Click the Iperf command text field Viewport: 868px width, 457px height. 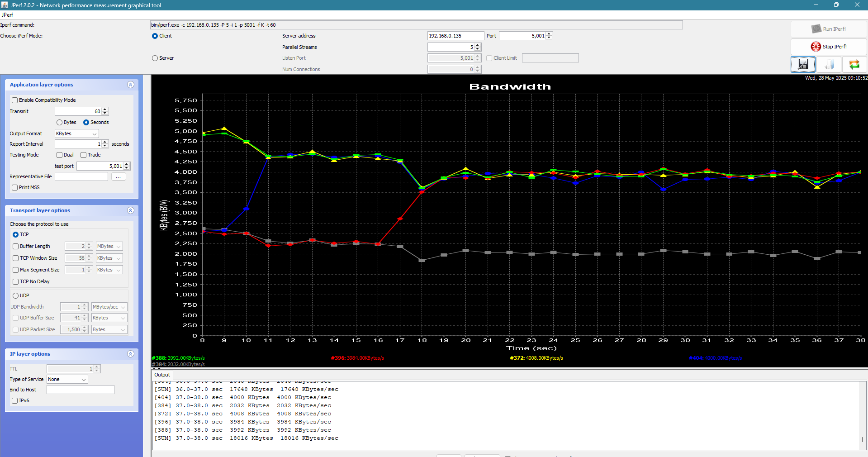(x=416, y=25)
